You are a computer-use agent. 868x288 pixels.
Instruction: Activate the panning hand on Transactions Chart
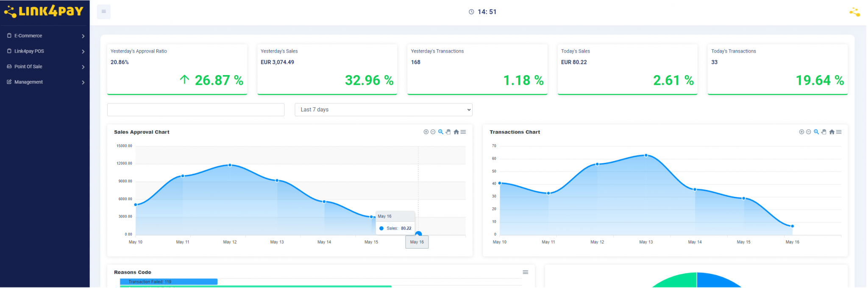coord(824,132)
